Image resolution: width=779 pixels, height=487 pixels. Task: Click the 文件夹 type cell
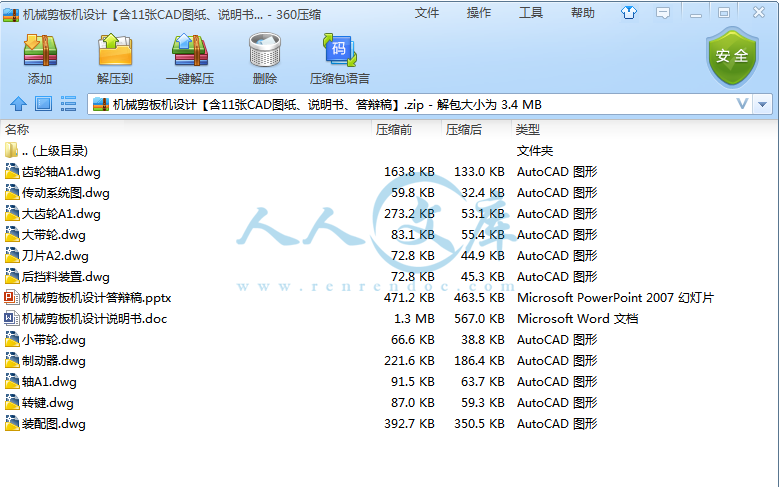pyautogui.click(x=535, y=151)
